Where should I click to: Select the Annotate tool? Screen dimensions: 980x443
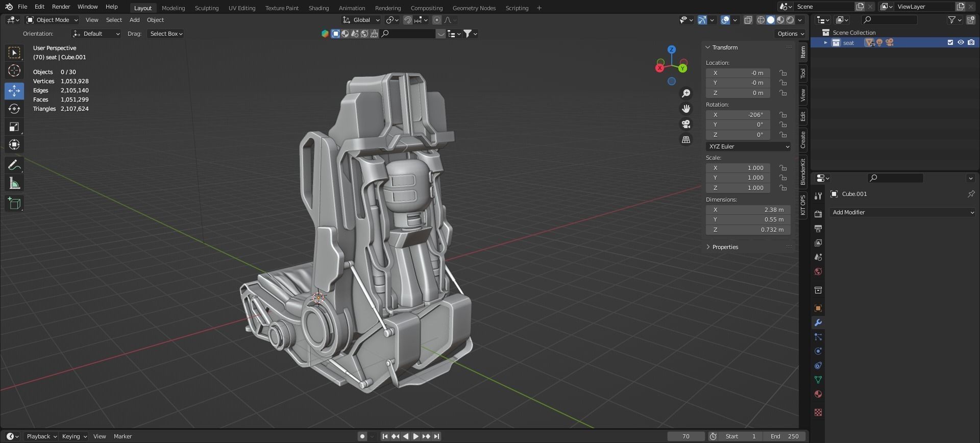14,165
